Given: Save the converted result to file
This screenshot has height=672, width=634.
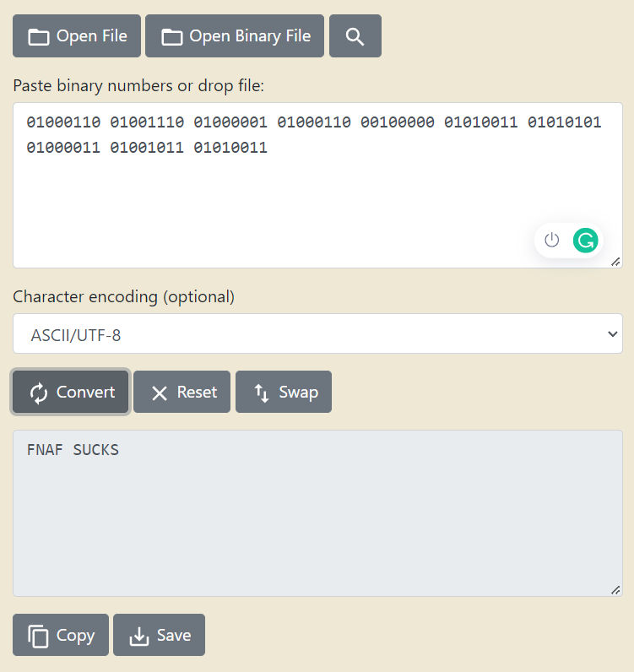Looking at the screenshot, I should tap(159, 635).
